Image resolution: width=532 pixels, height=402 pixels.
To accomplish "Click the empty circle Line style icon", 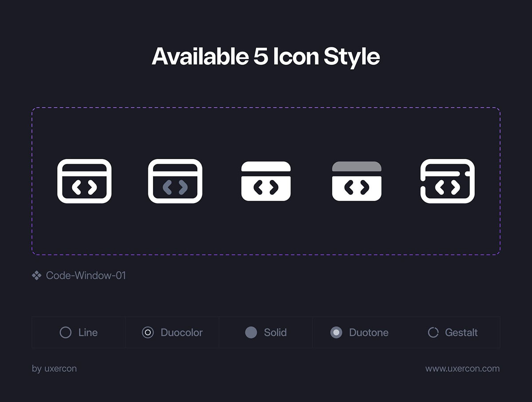I will coord(65,332).
